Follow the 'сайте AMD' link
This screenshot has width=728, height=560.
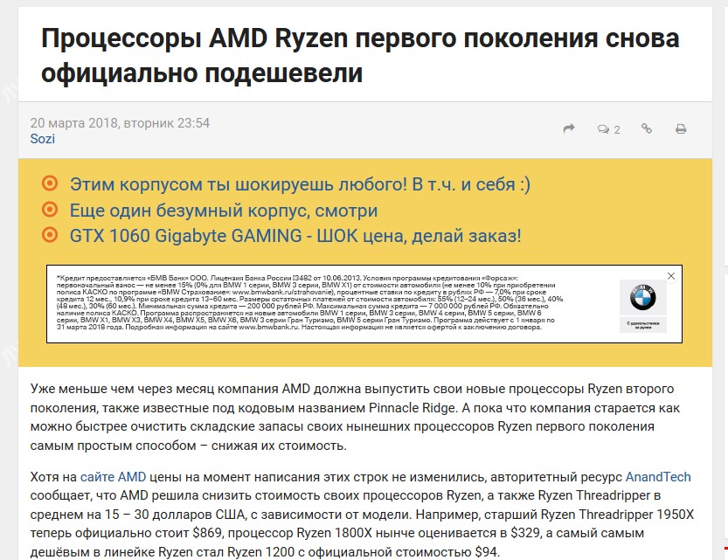click(113, 477)
